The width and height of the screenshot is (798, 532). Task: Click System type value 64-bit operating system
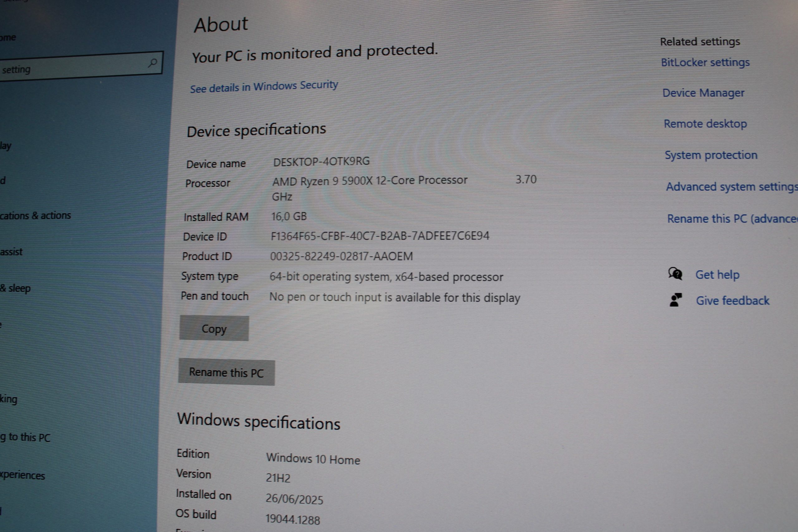click(x=387, y=277)
